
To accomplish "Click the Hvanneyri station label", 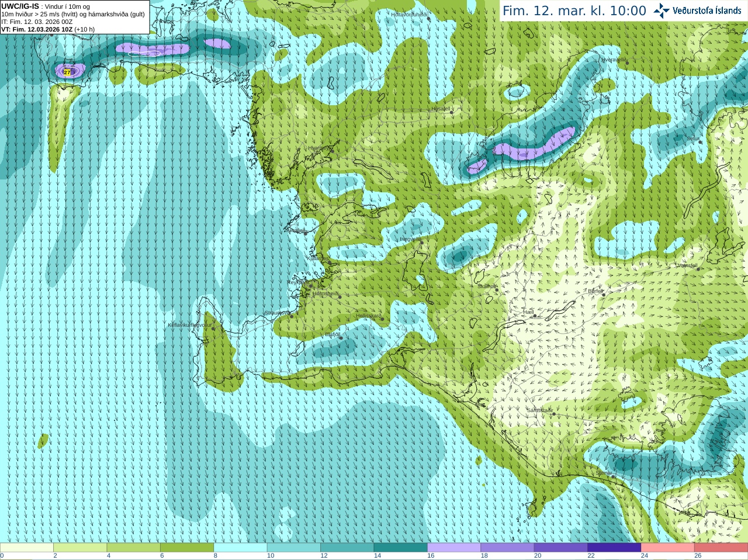I will (319, 148).
